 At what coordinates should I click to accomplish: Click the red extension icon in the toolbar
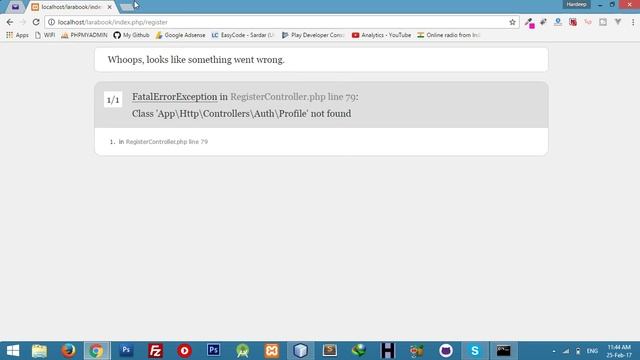[573, 22]
